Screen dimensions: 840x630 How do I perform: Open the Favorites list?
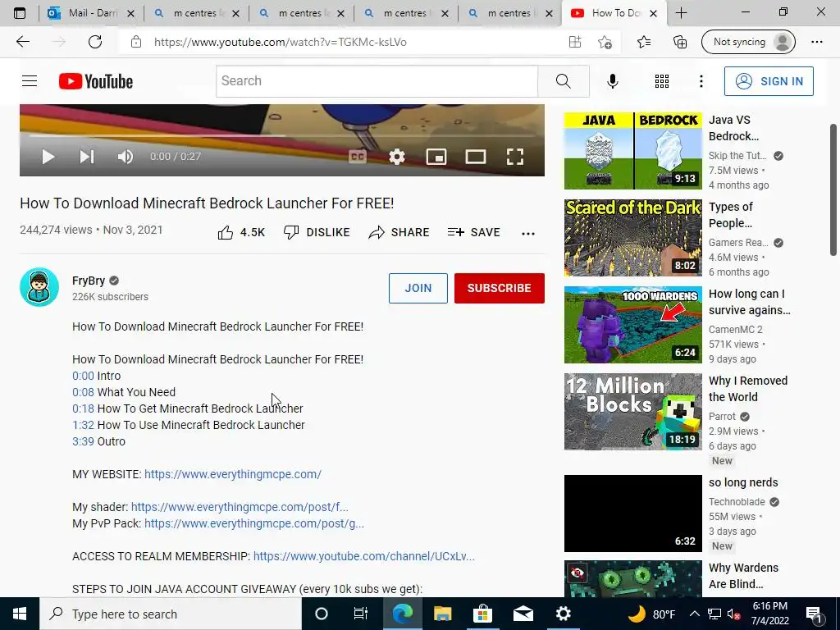point(644,42)
